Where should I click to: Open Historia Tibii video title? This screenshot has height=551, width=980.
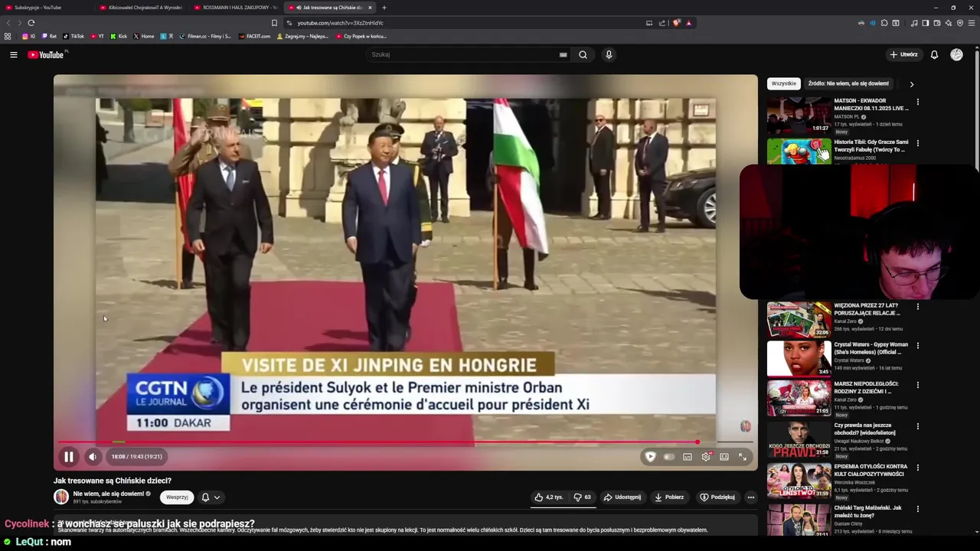click(x=871, y=145)
